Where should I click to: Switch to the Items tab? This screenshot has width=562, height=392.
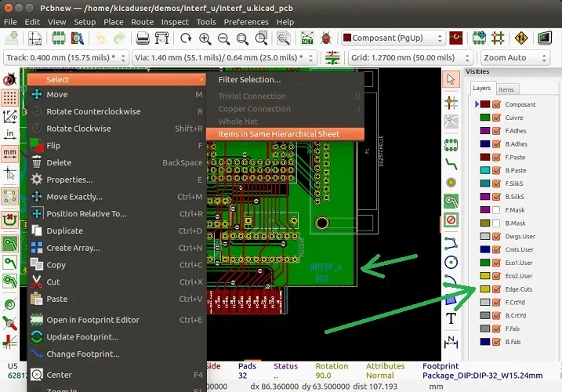(506, 89)
